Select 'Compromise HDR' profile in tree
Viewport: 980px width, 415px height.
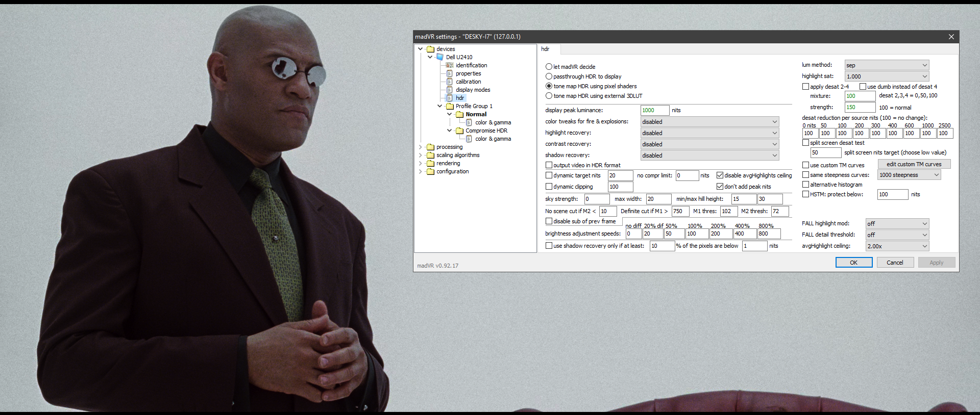coord(486,131)
